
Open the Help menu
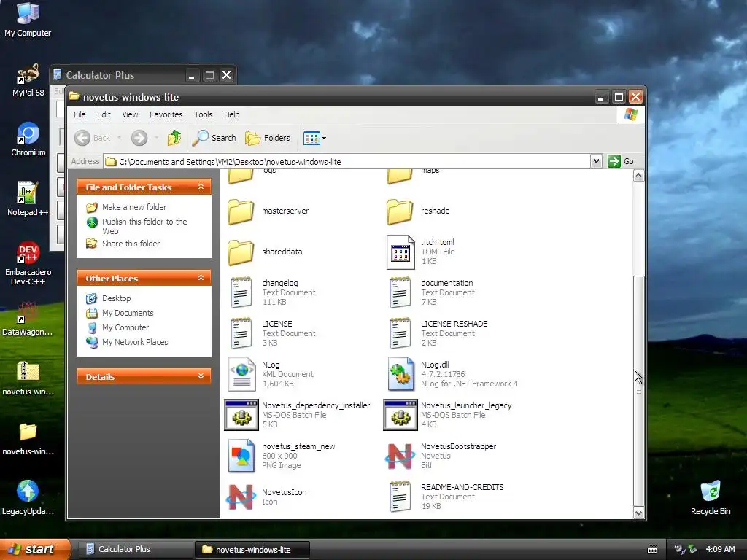click(x=231, y=114)
